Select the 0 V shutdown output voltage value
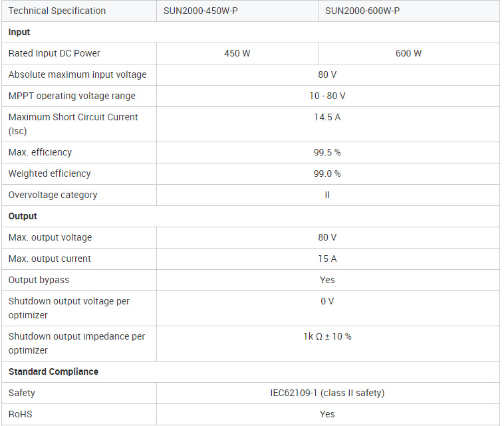504x426 pixels. coord(327,301)
